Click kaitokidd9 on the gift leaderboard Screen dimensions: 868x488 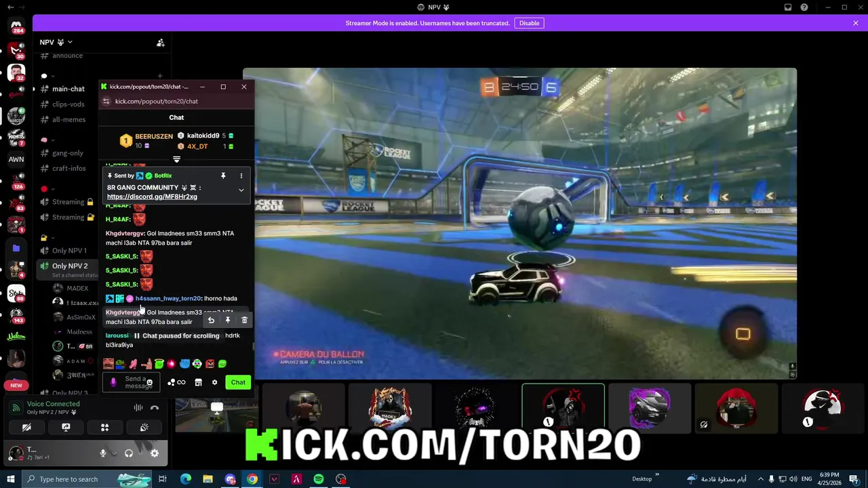click(x=202, y=136)
